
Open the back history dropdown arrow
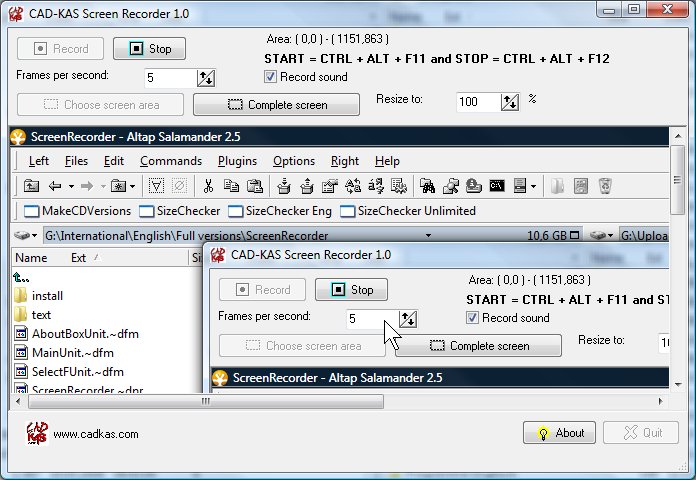71,185
